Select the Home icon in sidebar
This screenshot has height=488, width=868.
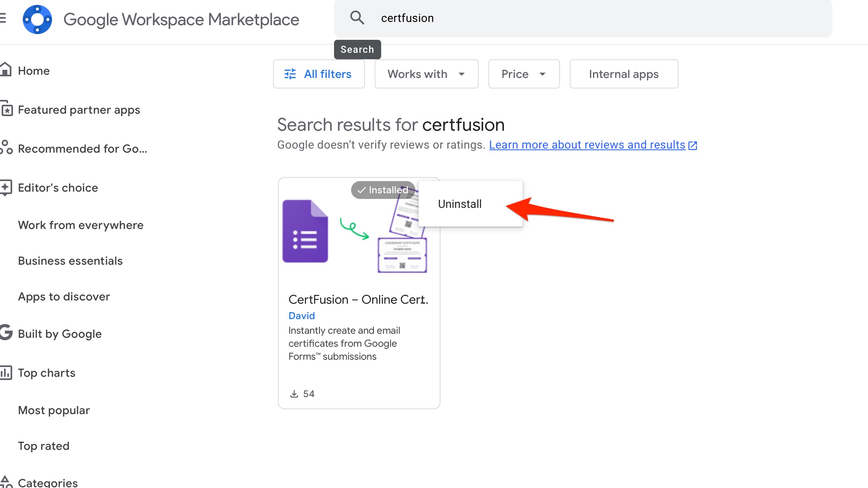7,69
